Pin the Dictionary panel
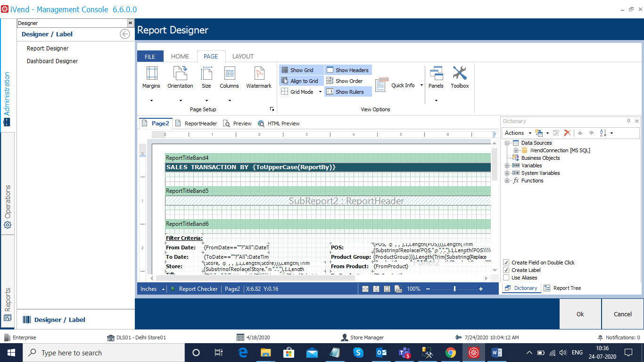Viewport: 644px width, 362px height. pos(628,121)
